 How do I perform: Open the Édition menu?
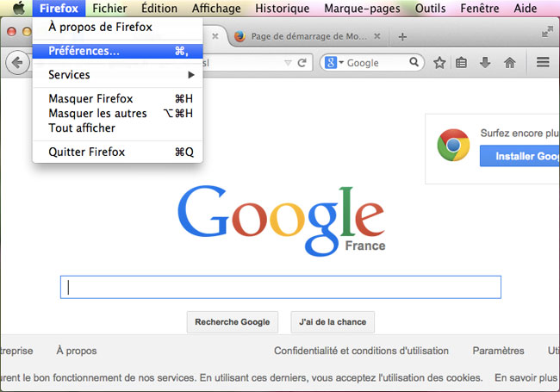(x=159, y=9)
